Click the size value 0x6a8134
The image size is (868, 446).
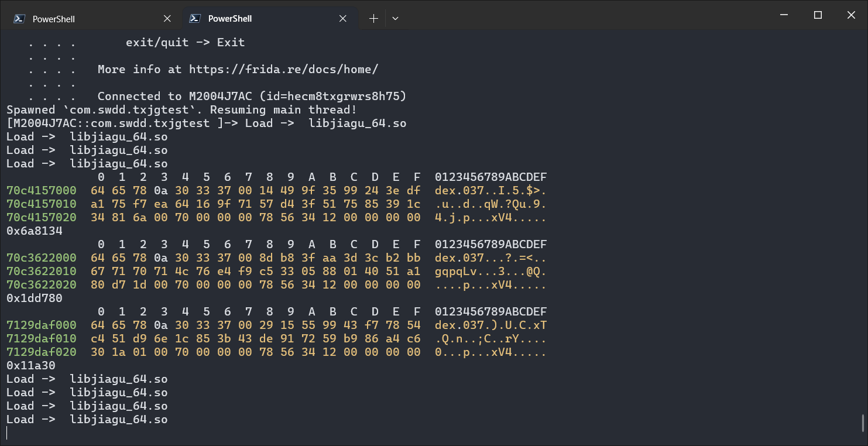click(x=35, y=231)
